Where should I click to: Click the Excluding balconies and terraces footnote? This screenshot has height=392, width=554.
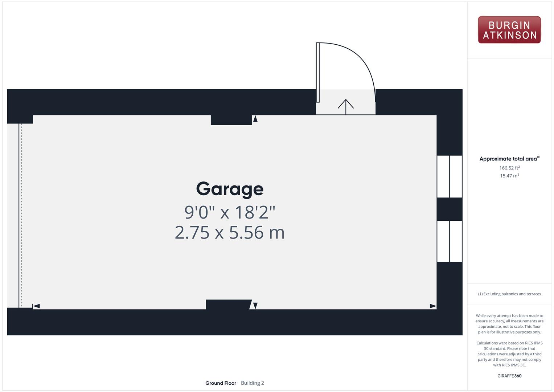(x=509, y=294)
